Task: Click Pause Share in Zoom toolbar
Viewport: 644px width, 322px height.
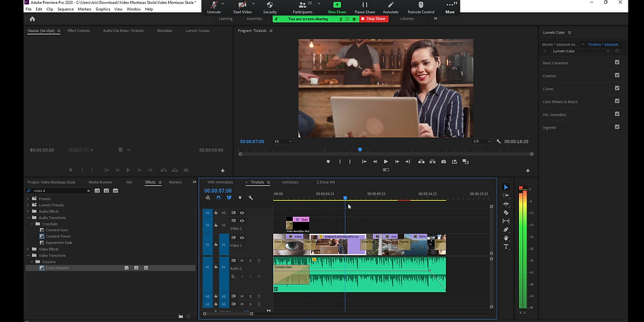Action: [x=365, y=8]
